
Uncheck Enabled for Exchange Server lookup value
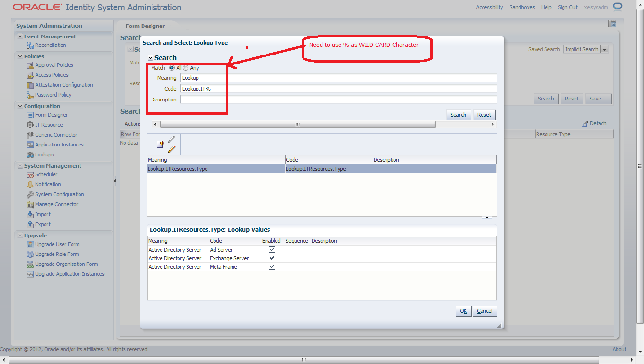point(272,258)
